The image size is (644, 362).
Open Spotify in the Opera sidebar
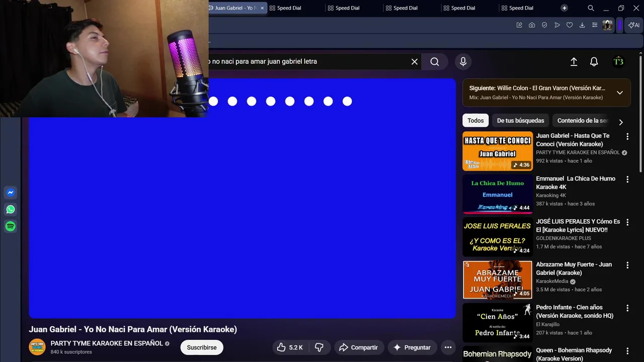10,227
